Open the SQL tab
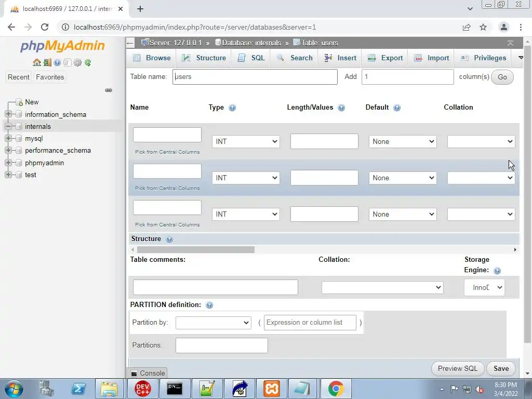This screenshot has width=532, height=399. (x=251, y=58)
